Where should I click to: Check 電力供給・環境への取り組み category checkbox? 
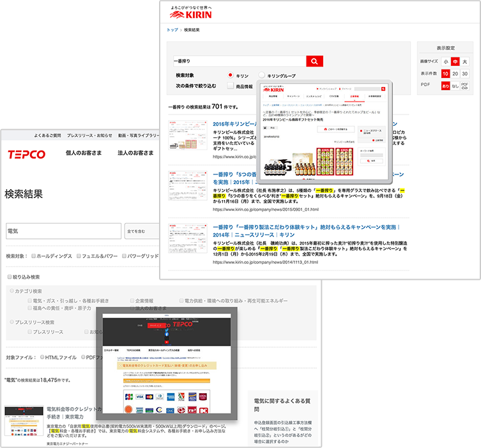point(181,301)
